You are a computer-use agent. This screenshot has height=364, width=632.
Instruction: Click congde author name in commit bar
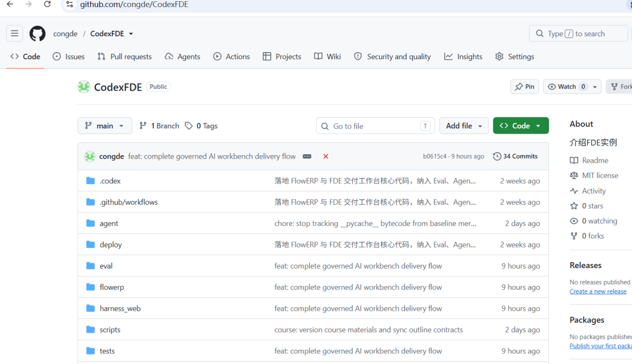point(112,156)
